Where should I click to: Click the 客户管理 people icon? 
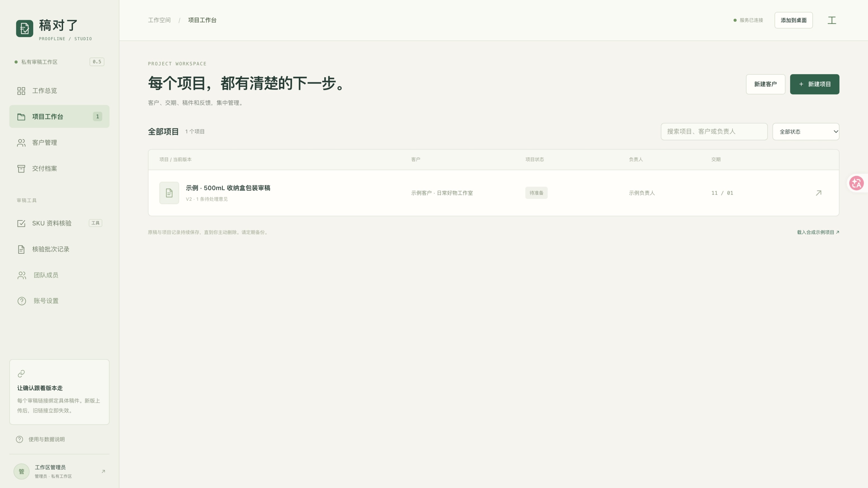[x=21, y=143]
